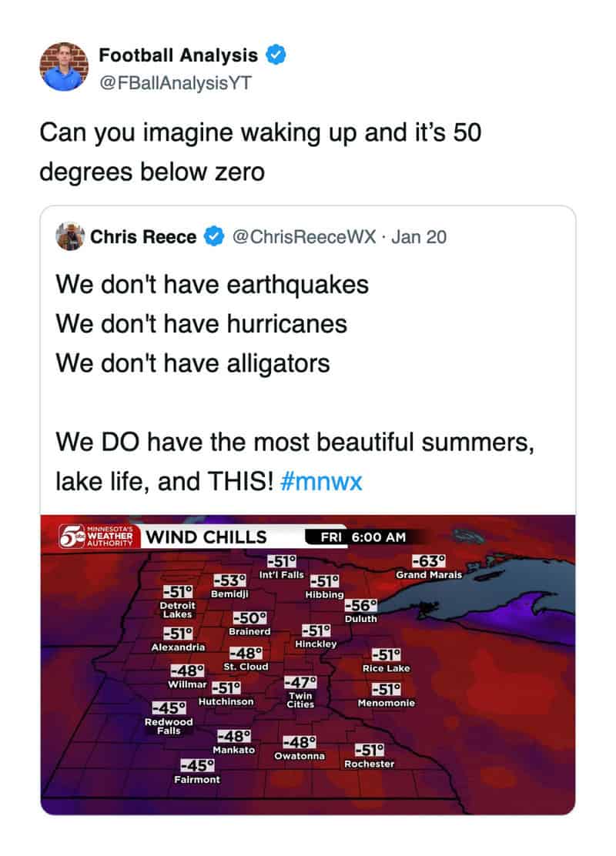Click the FRI 6:00 AM time label

point(367,537)
